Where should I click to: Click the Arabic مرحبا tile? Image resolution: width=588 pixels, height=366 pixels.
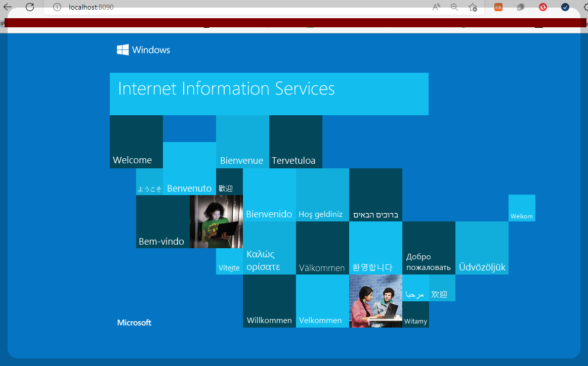[x=415, y=288]
